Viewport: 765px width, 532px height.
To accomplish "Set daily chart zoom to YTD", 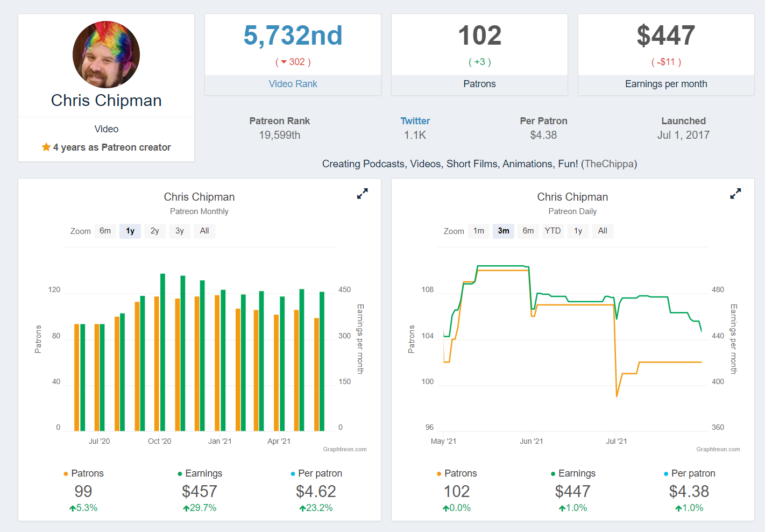I will point(553,231).
